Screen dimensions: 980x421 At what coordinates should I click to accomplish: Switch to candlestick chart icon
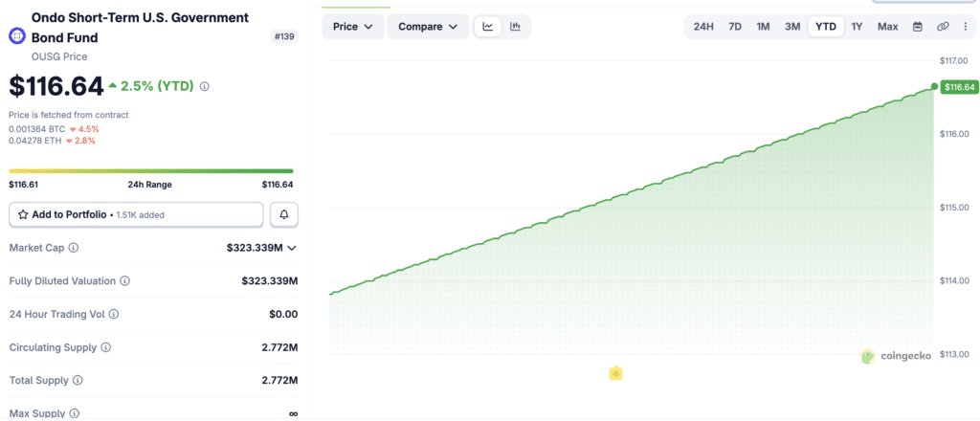[515, 26]
